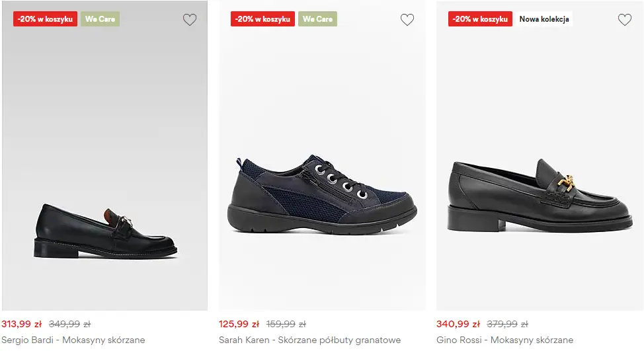Viewport: 644px width, 351px height.
Task: Click the Nowa kolekcja label
Action: [543, 19]
